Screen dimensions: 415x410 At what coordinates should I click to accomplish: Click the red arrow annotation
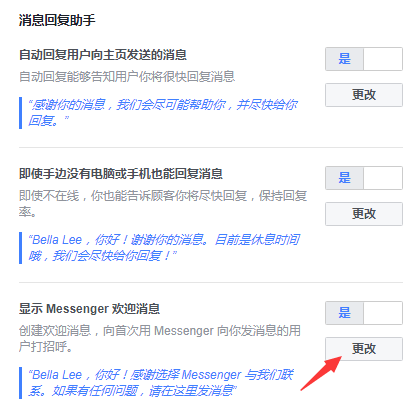pos(321,373)
